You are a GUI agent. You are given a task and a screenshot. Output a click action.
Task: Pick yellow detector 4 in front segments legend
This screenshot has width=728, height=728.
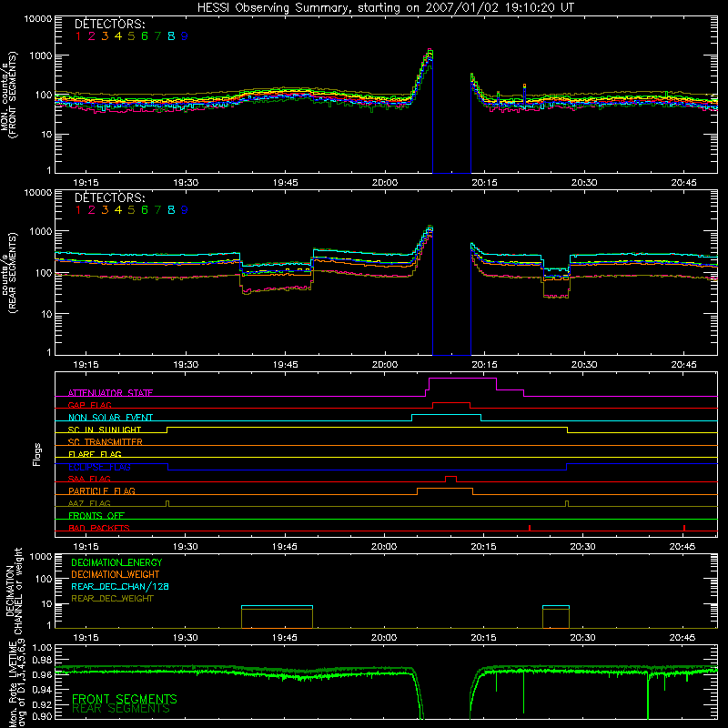pyautogui.click(x=118, y=36)
